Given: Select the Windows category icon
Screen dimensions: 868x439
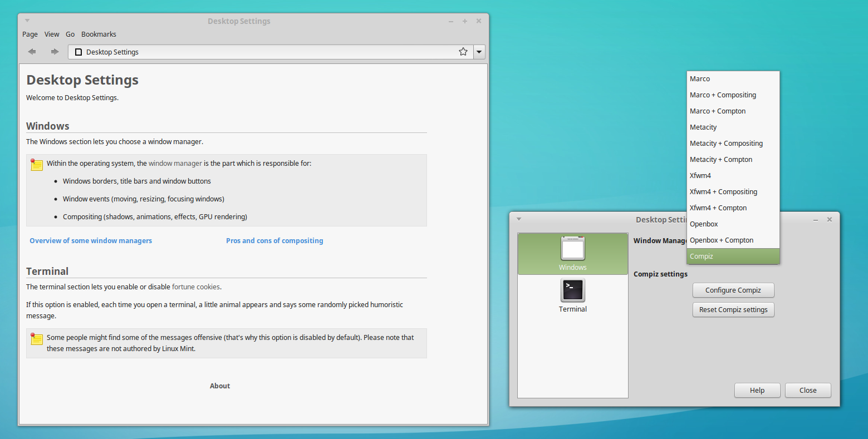Looking at the screenshot, I should pyautogui.click(x=573, y=254).
